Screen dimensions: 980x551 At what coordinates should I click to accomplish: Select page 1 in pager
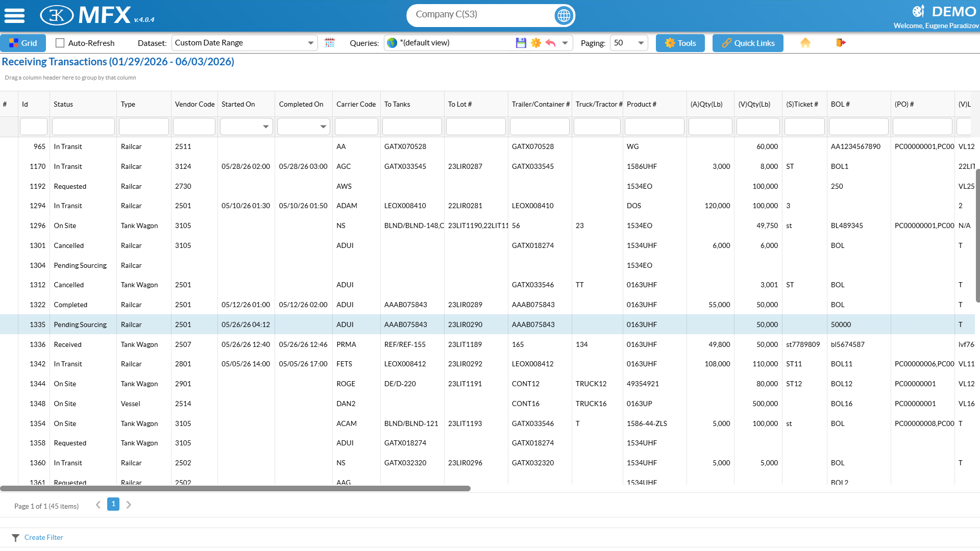coord(113,504)
